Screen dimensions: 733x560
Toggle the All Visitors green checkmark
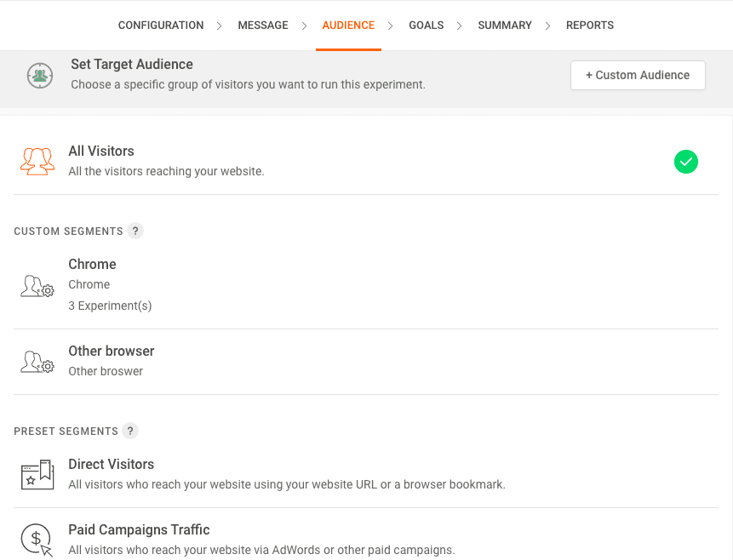point(685,162)
